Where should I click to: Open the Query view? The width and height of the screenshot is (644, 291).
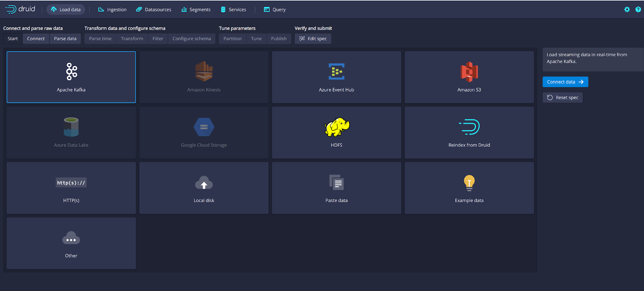pyautogui.click(x=275, y=10)
